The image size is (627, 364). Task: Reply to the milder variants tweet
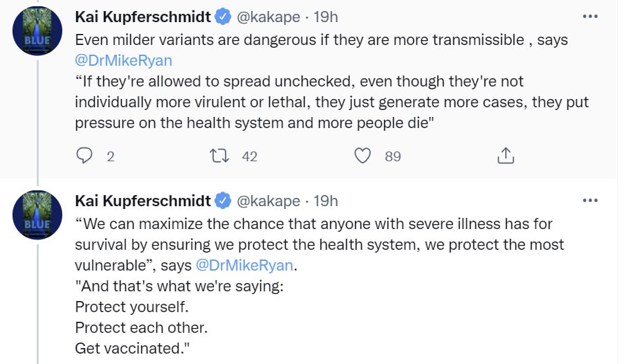click(x=84, y=156)
